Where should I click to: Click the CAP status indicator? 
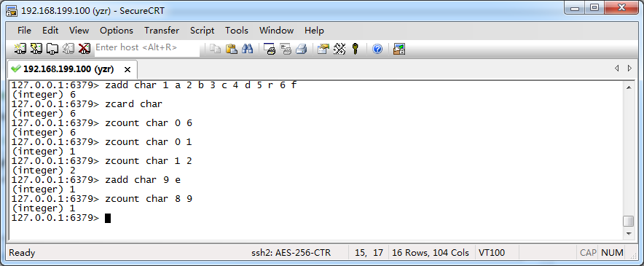pyautogui.click(x=588, y=253)
